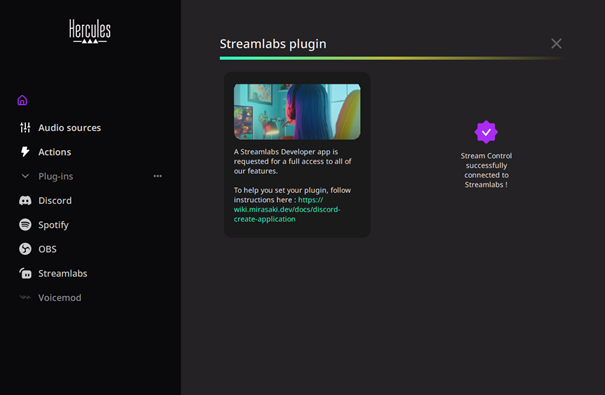Open the Discord plugin icon
The width and height of the screenshot is (605, 395).
click(x=25, y=201)
